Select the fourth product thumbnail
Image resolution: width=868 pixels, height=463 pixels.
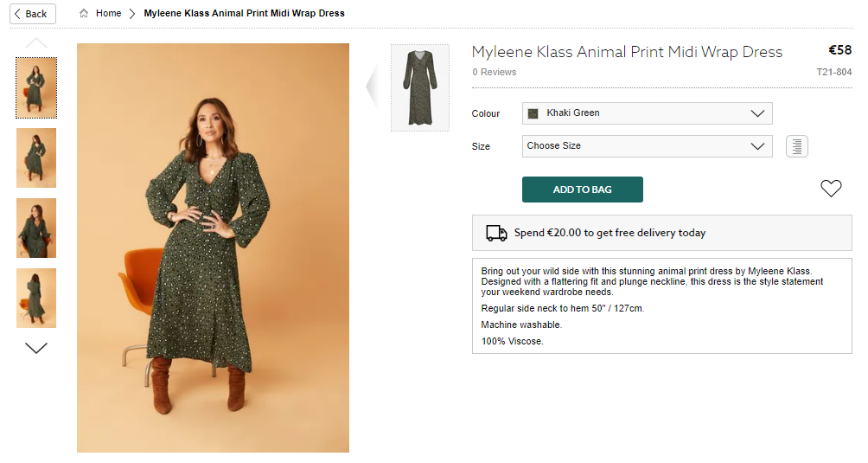(36, 298)
